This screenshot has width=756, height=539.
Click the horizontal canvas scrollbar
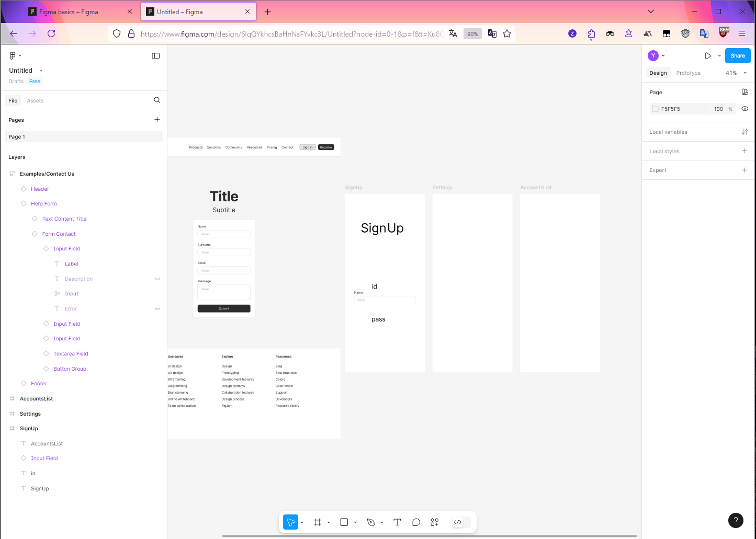click(429, 536)
